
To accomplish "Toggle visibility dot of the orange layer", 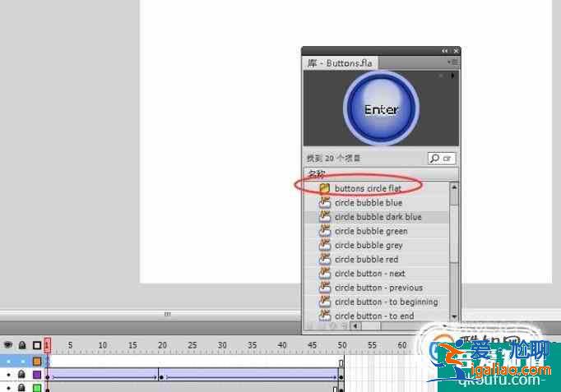I will pos(9,362).
